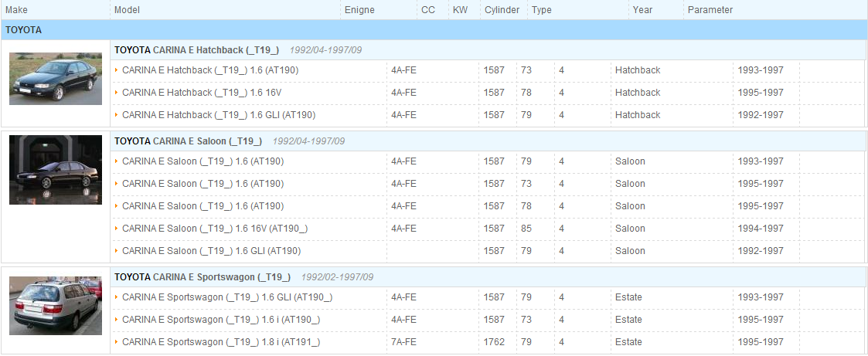Click 4A-FE engine in Saloon 1.6 16V row
868x356 pixels.
(403, 229)
